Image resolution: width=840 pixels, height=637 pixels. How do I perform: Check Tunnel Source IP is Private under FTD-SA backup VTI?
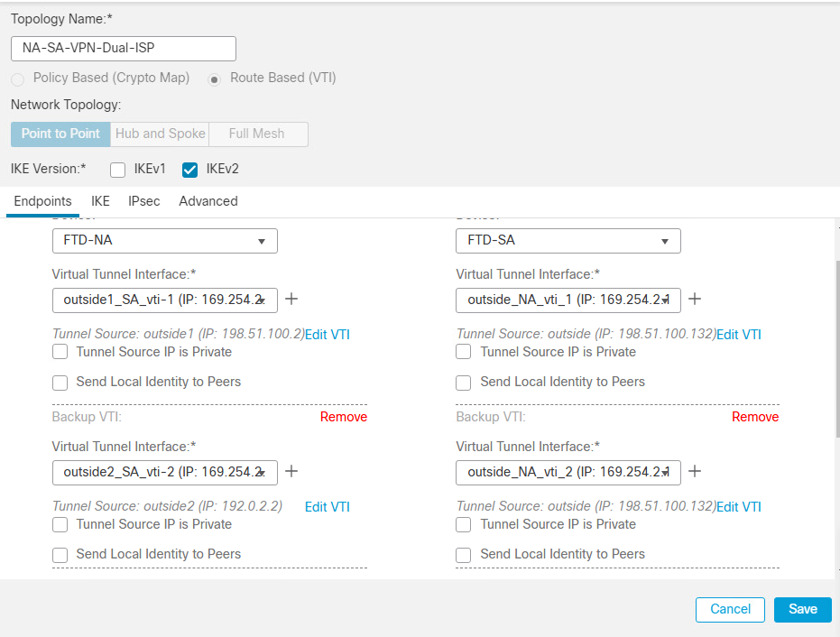(x=464, y=524)
